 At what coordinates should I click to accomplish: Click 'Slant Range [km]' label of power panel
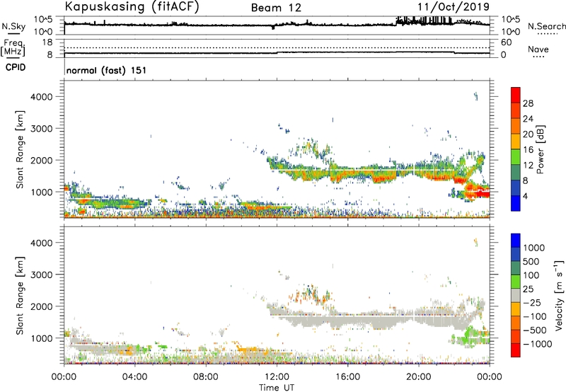(x=20, y=149)
